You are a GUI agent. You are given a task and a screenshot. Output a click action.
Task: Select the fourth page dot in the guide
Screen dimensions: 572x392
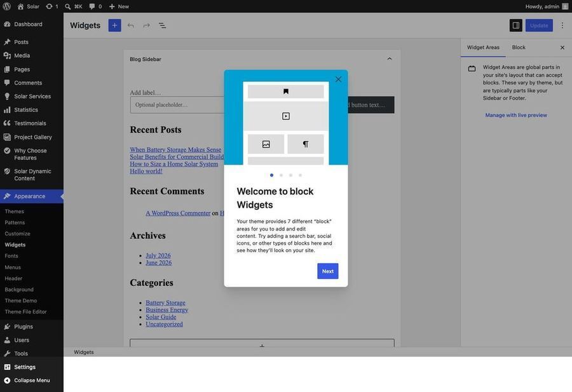tap(300, 175)
